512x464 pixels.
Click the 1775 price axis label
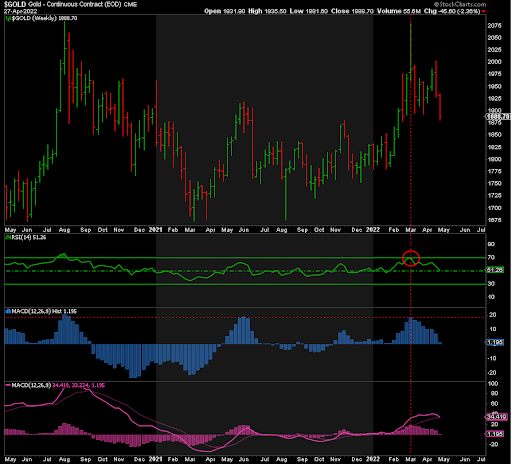(x=494, y=172)
